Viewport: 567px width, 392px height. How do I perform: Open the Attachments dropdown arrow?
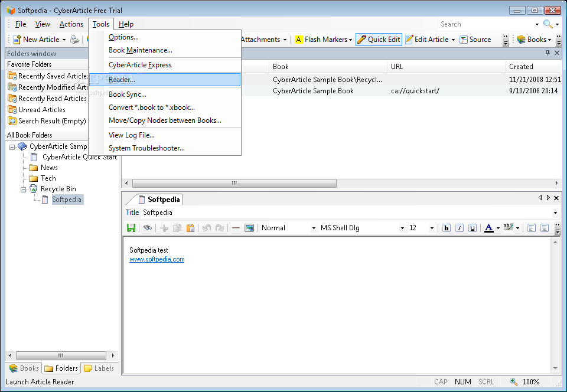click(x=285, y=40)
